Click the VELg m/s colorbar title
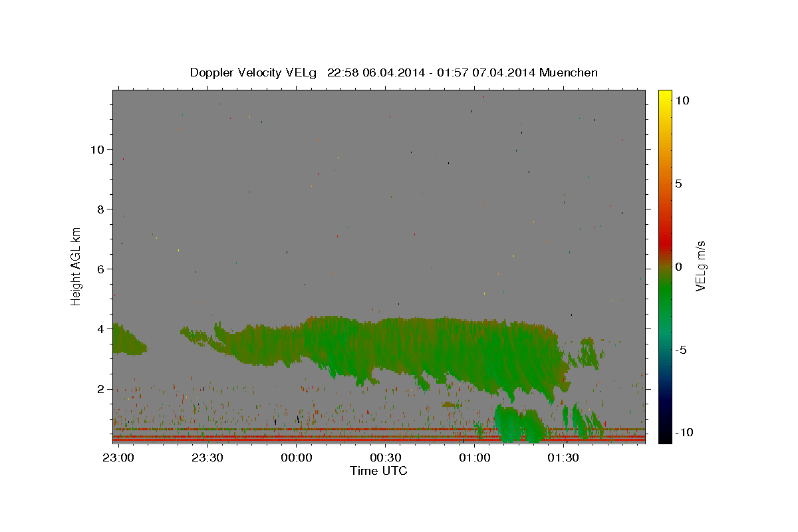 tap(700, 266)
